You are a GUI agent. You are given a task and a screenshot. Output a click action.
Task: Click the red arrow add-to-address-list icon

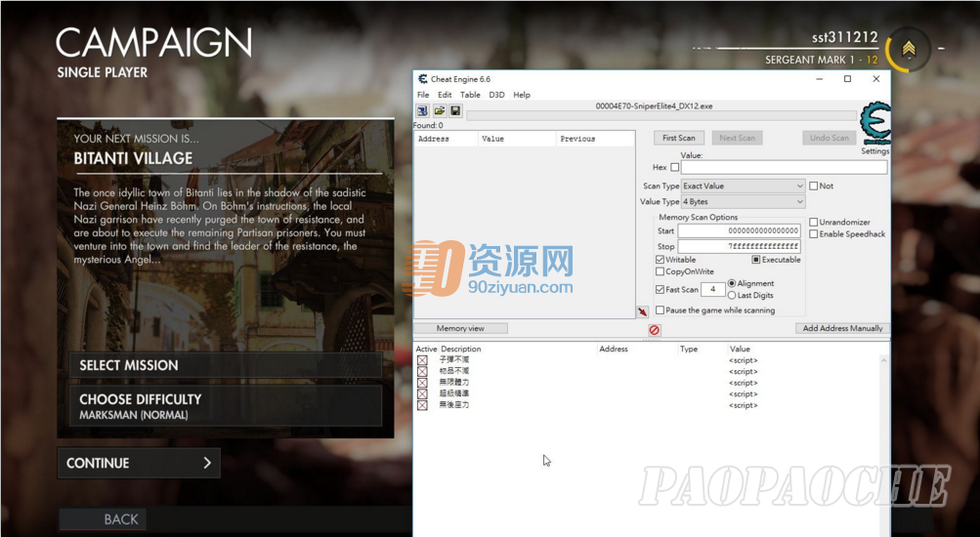coord(643,311)
